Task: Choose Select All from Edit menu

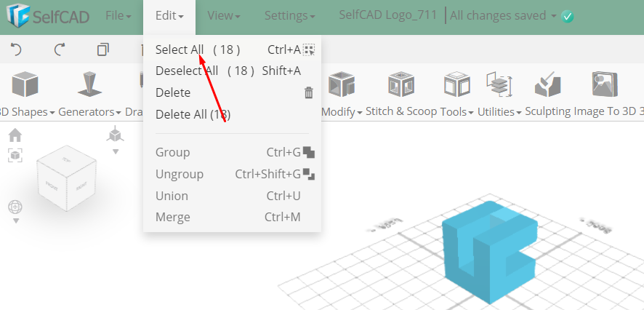Action: tap(180, 49)
